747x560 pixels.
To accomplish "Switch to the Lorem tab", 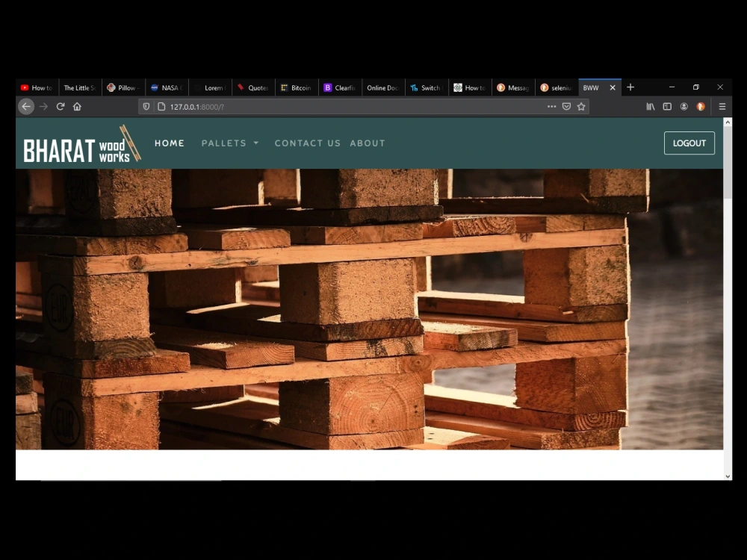I will click(210, 87).
